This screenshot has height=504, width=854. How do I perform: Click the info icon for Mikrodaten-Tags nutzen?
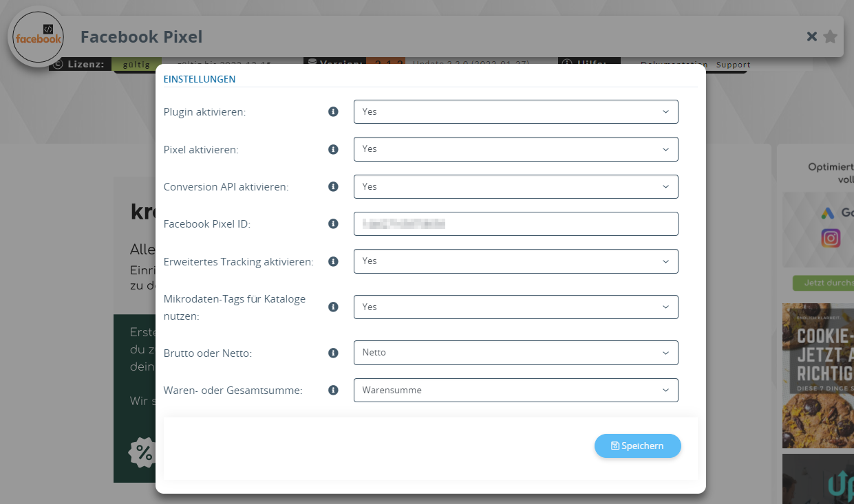[x=333, y=307]
